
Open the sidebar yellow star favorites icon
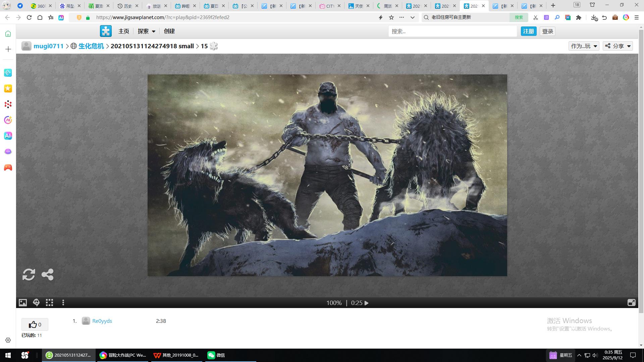click(x=8, y=88)
